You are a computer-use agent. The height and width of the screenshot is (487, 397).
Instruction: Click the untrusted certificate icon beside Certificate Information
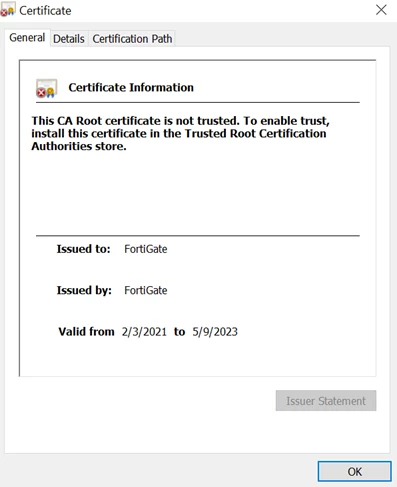click(46, 88)
